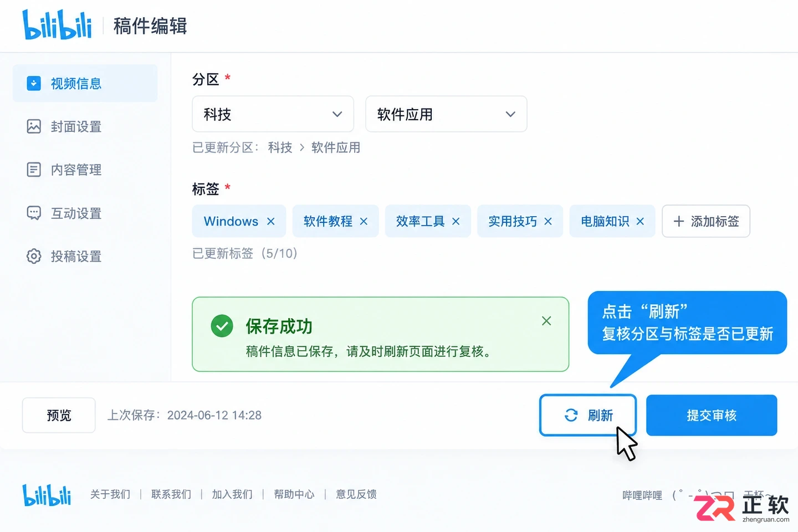This screenshot has width=798, height=532.
Task: Open the 视频信息 sidebar tab
Action: (85, 83)
